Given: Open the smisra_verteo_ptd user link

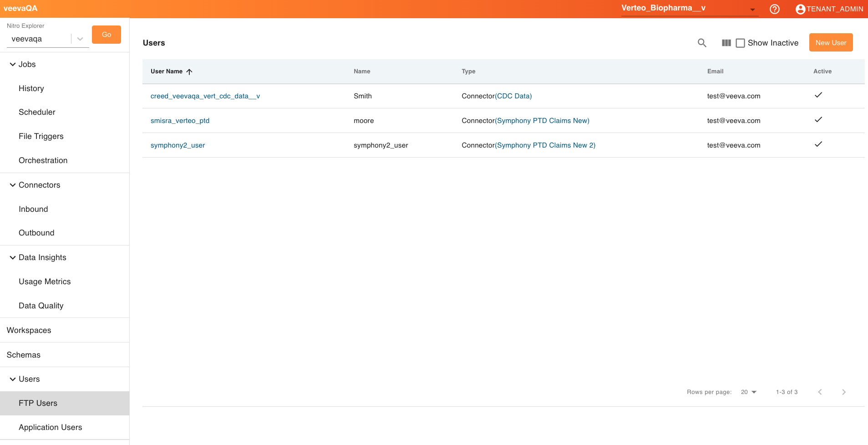Looking at the screenshot, I should [x=180, y=121].
